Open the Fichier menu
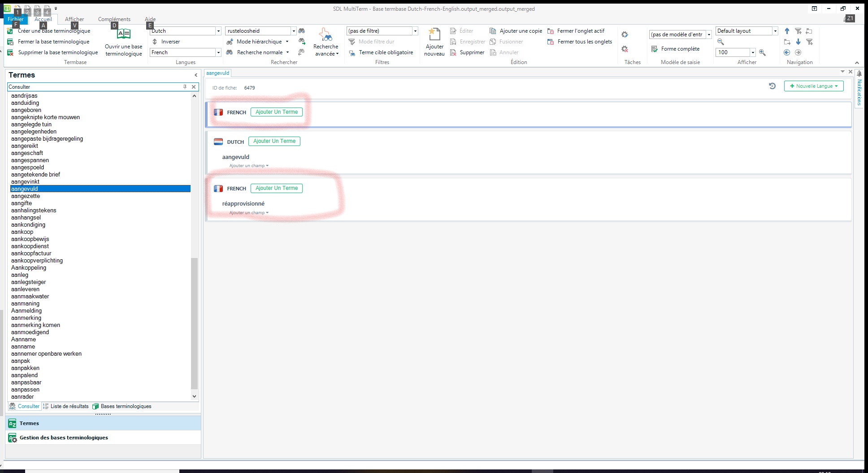This screenshot has width=868, height=473. click(x=16, y=19)
